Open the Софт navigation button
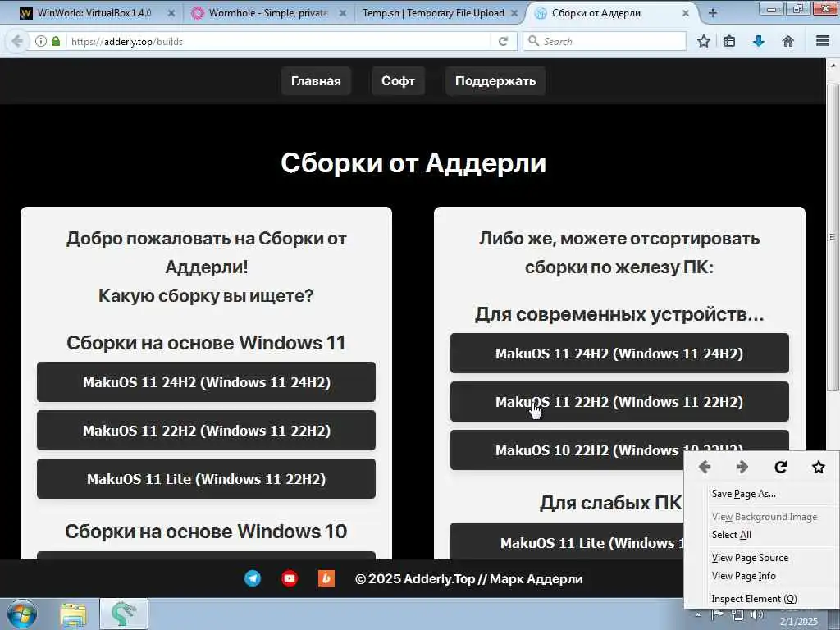This screenshot has width=840, height=630. (x=398, y=81)
